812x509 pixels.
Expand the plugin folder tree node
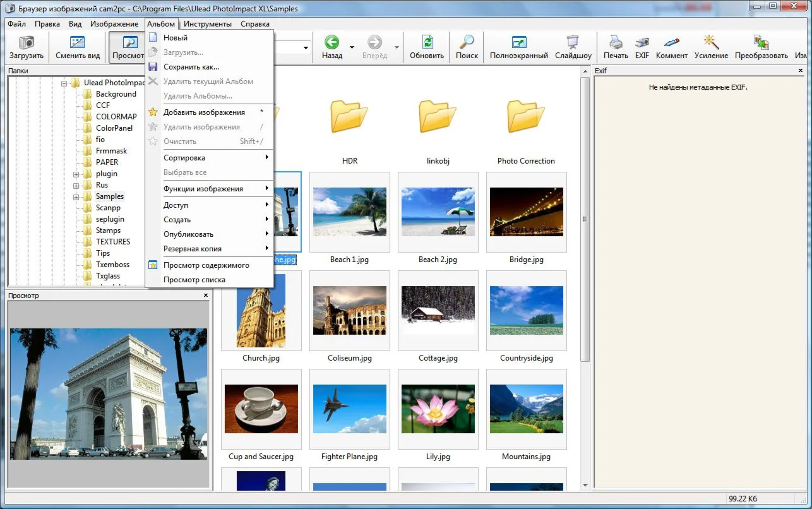pos(76,174)
